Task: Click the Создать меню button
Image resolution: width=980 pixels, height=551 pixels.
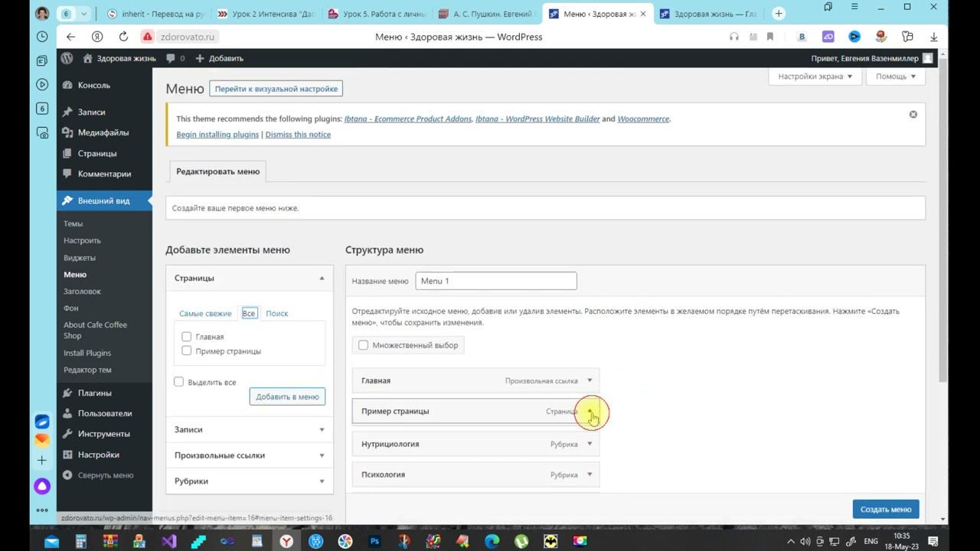Action: pyautogui.click(x=886, y=509)
